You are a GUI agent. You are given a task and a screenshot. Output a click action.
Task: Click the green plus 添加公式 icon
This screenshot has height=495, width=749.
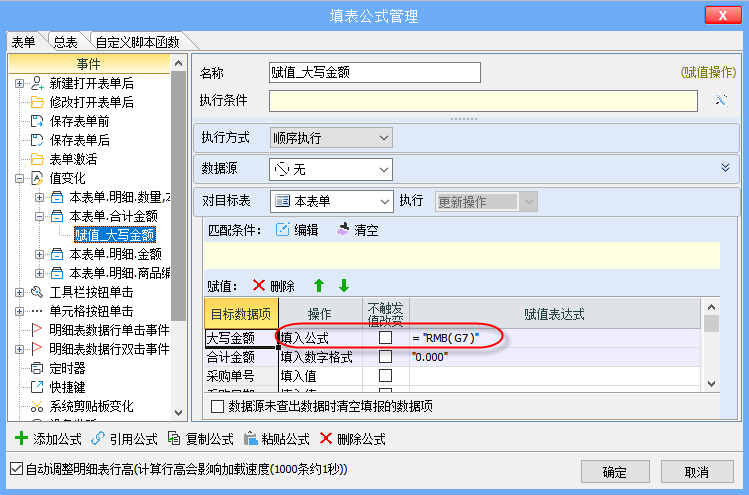[21, 438]
